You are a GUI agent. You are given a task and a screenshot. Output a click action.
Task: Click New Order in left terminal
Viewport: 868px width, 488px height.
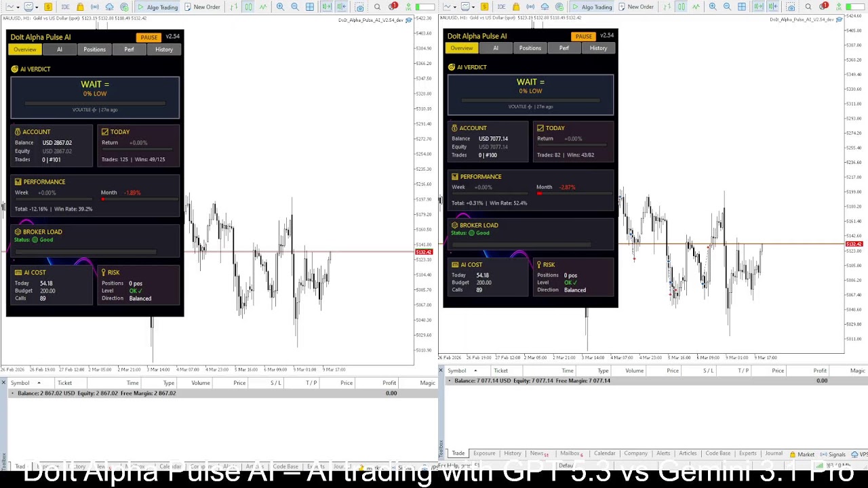(x=201, y=7)
